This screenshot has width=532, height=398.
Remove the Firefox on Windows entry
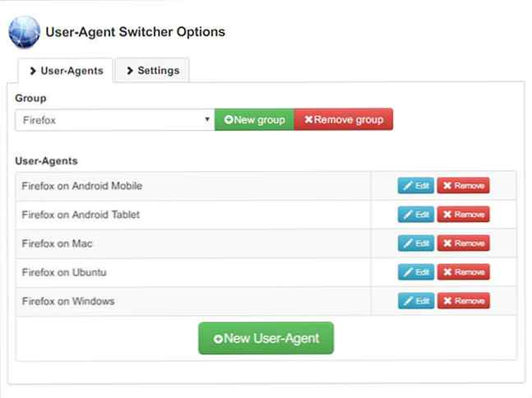tap(463, 301)
